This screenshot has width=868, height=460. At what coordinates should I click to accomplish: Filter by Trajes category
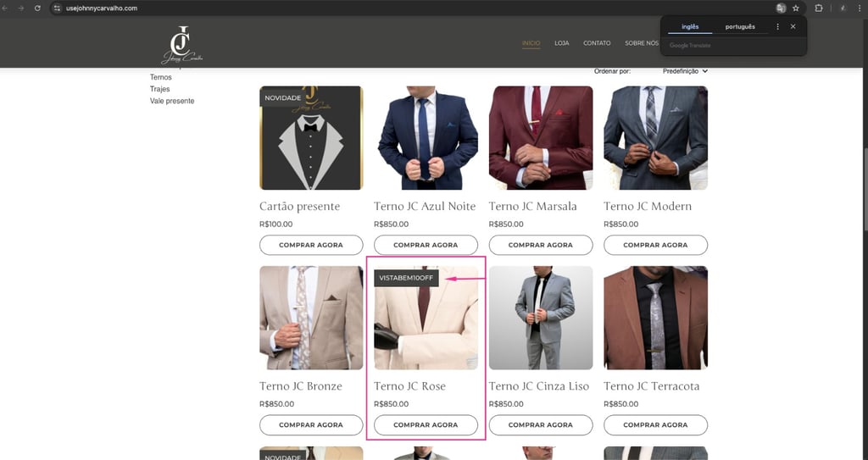(x=159, y=89)
